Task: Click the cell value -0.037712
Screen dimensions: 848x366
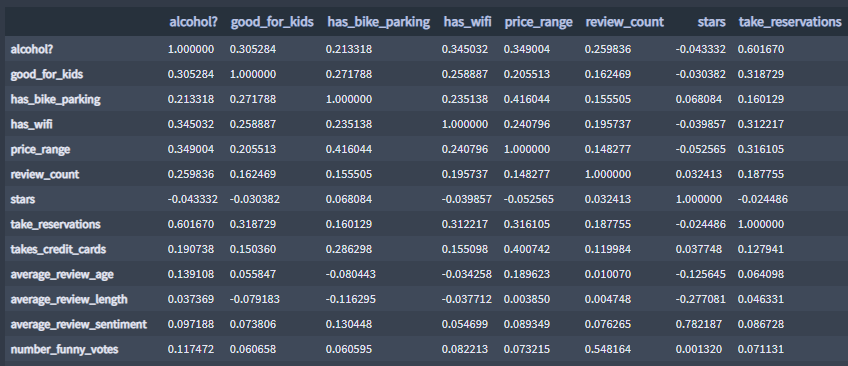Action: coord(467,299)
